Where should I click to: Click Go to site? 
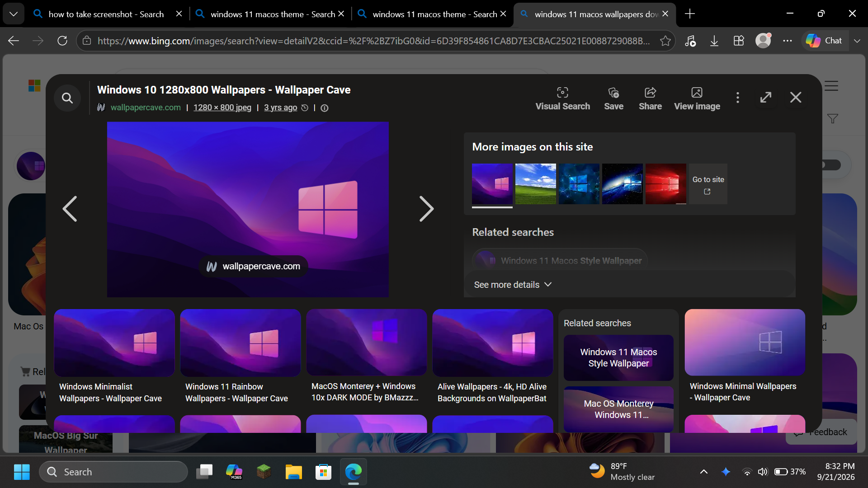708,184
